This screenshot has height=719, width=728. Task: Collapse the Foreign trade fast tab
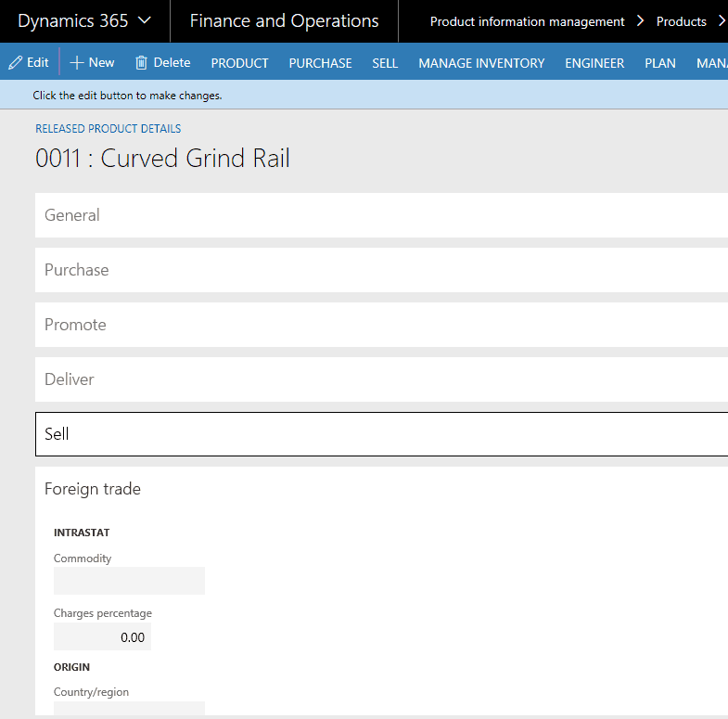(381, 489)
